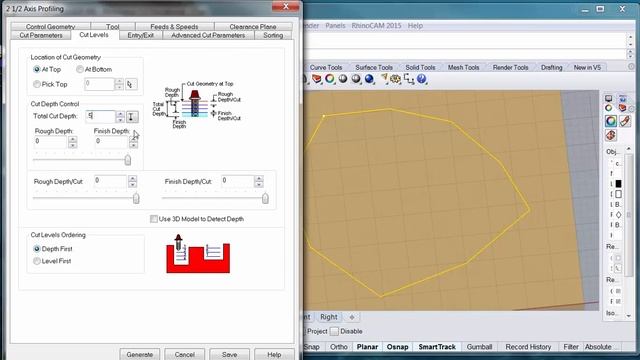Click the yellow flag cursor icon in toolbar
This screenshot has width=640, height=360.
click(384, 78)
